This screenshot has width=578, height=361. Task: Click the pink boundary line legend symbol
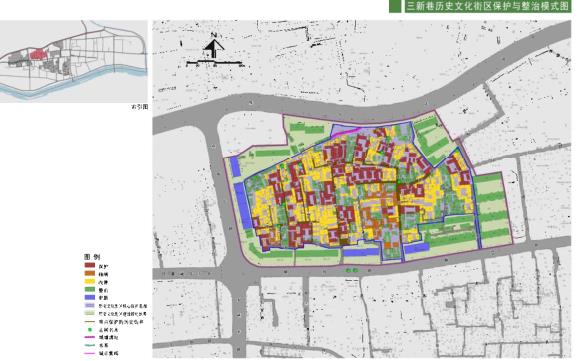(x=90, y=353)
